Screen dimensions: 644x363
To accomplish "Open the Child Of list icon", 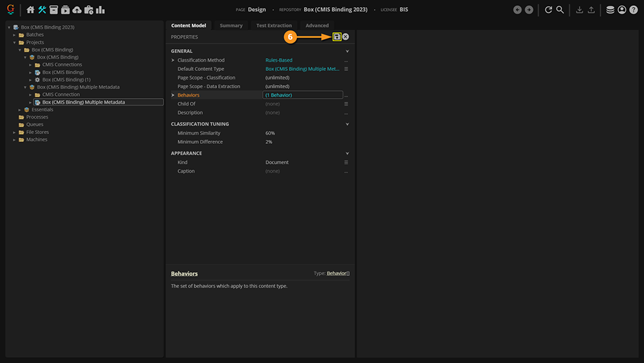I will pyautogui.click(x=346, y=104).
